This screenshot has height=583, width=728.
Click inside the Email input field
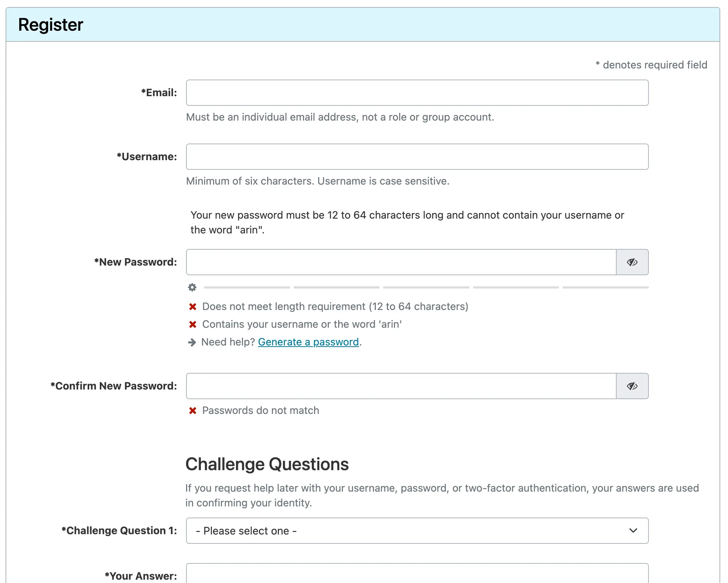417,92
